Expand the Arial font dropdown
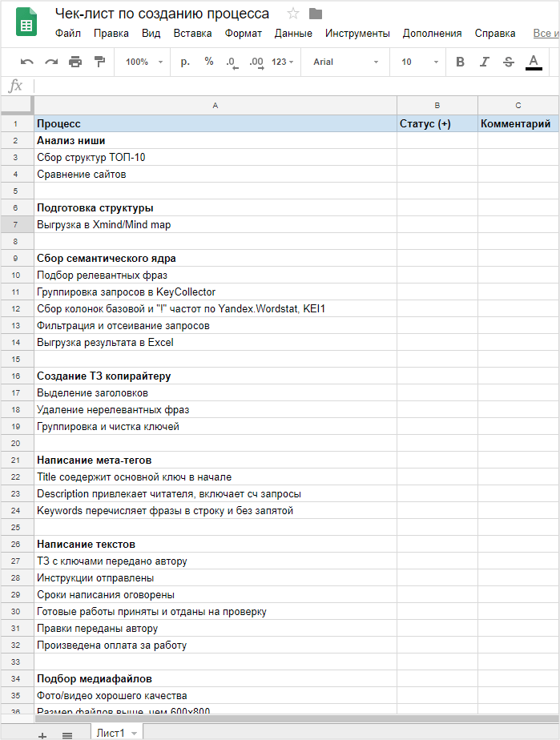Screen dimensions: 560x740 [346, 62]
